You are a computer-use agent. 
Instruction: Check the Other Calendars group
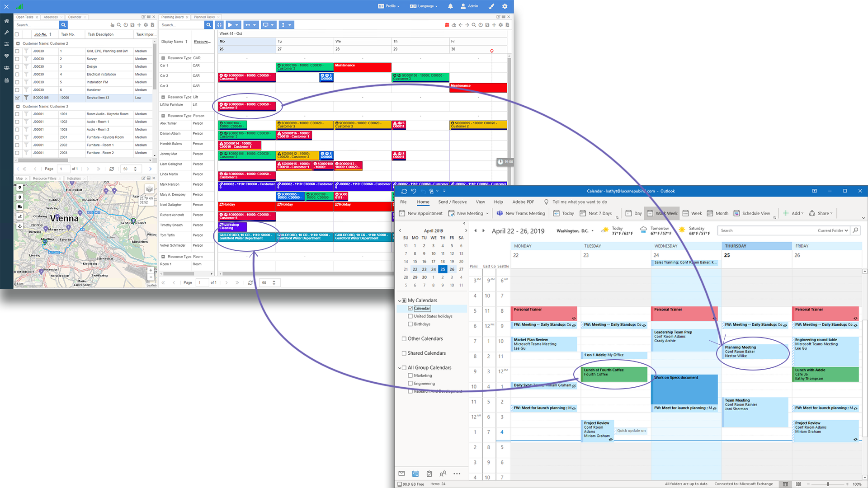404,338
